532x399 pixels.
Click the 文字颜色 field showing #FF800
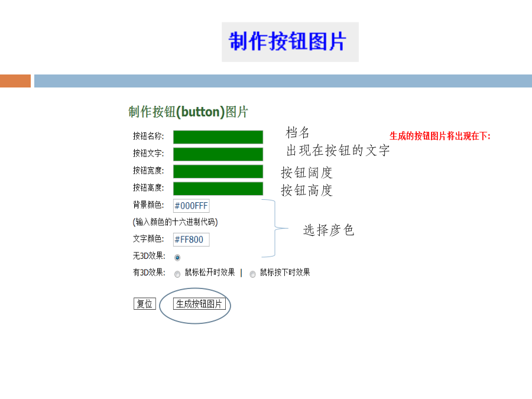(192, 239)
